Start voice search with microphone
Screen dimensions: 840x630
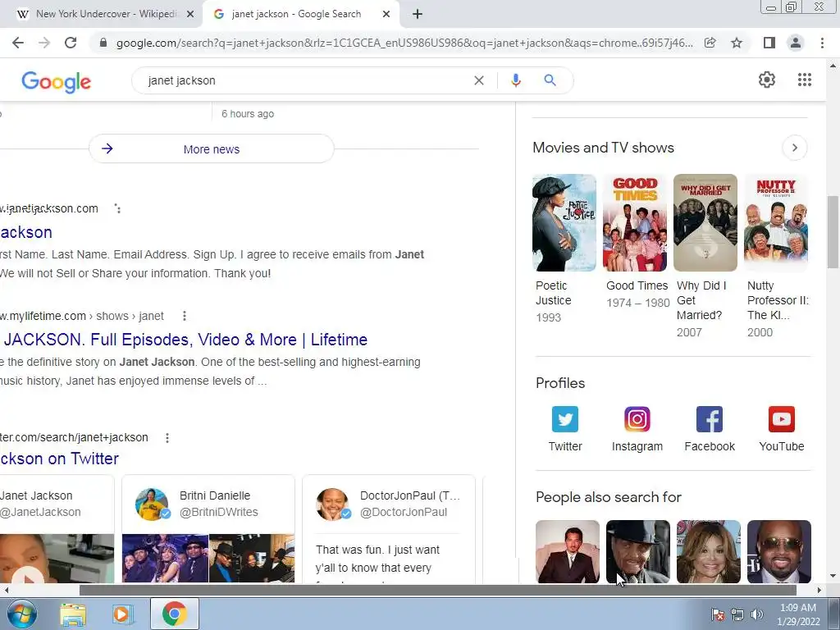[515, 80]
